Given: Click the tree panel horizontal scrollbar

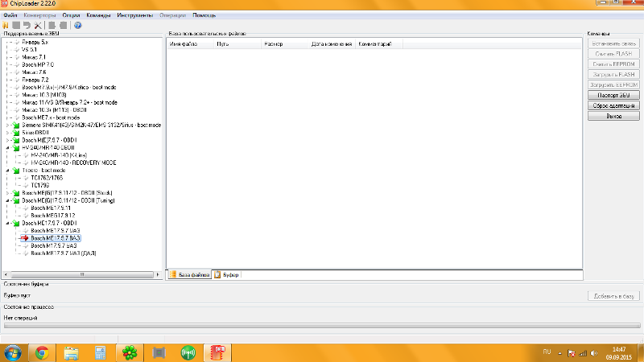Looking at the screenshot, I should click(80, 275).
